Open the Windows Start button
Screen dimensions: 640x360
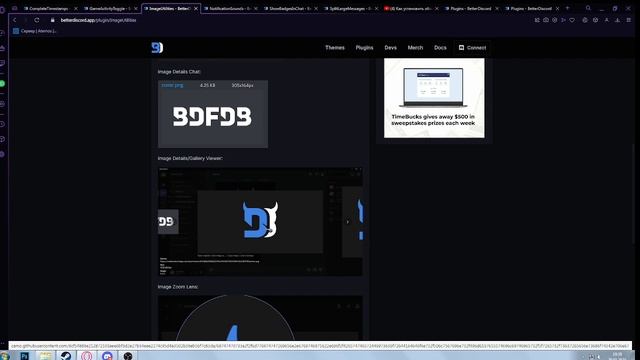coord(5,356)
